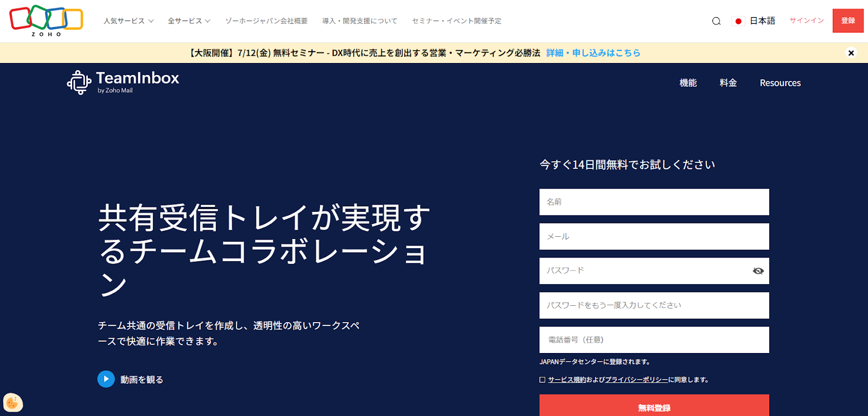Check the terms of service agreement checkbox
Screen dimensions: 868x416
[542, 380]
